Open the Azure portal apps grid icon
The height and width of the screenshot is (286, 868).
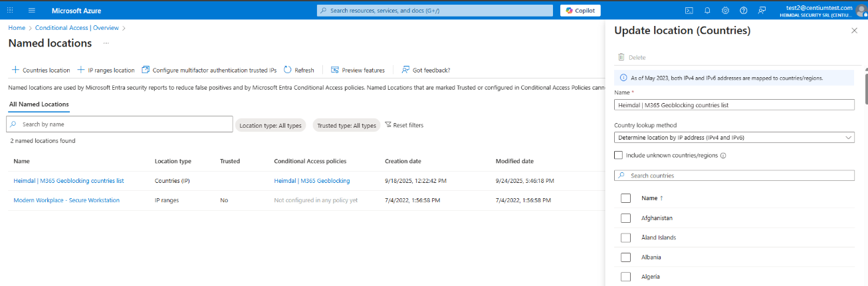[x=9, y=11]
